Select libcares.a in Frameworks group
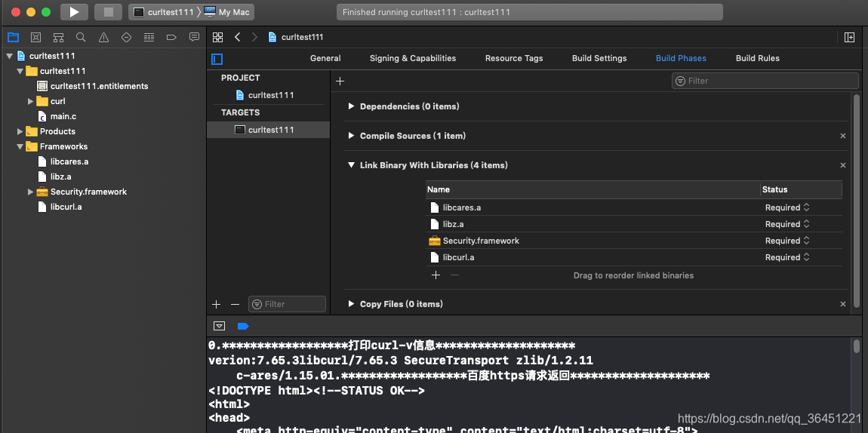The width and height of the screenshot is (868, 433). pyautogui.click(x=63, y=161)
